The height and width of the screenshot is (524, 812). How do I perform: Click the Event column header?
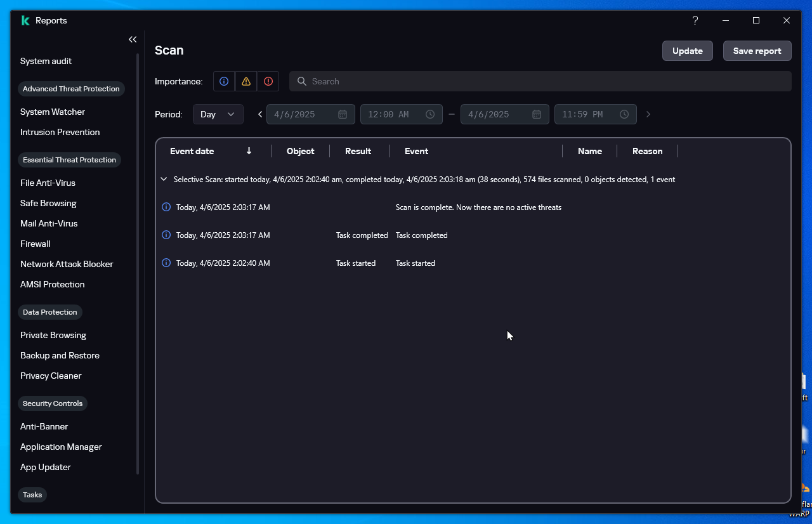[416, 151]
